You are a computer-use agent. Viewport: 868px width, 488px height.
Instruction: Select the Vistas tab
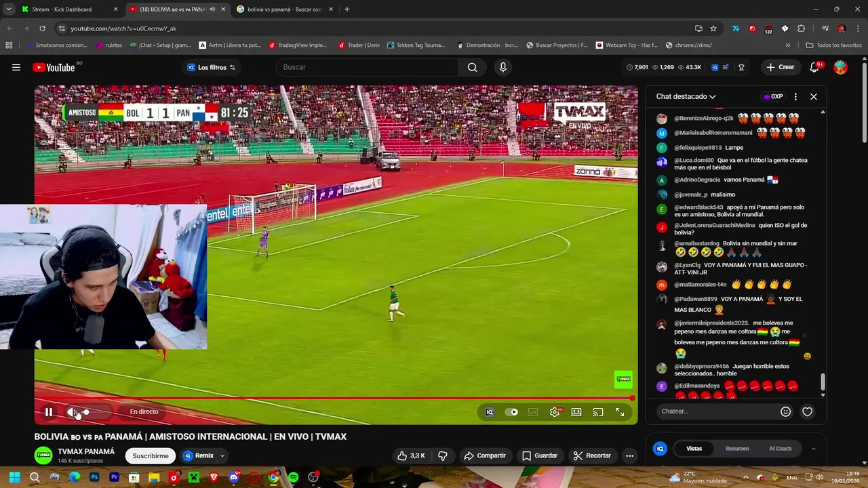pyautogui.click(x=694, y=449)
